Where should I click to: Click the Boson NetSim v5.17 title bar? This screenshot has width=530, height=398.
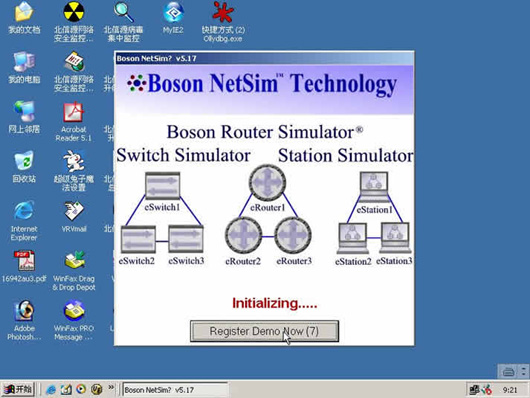(x=264, y=58)
